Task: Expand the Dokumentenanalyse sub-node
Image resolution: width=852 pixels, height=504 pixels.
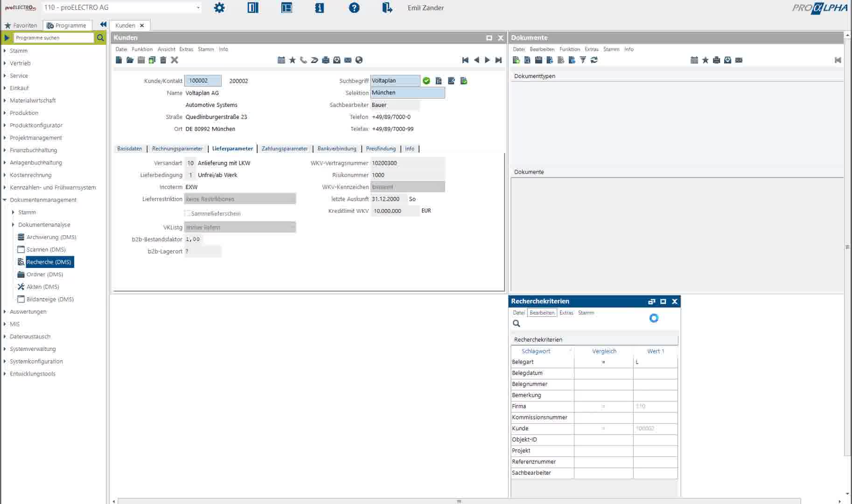Action: (x=13, y=224)
